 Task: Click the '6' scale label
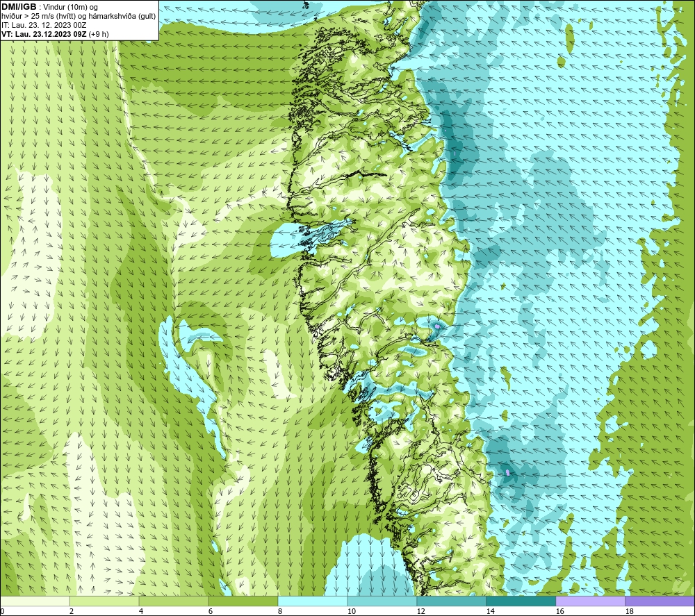(x=211, y=612)
